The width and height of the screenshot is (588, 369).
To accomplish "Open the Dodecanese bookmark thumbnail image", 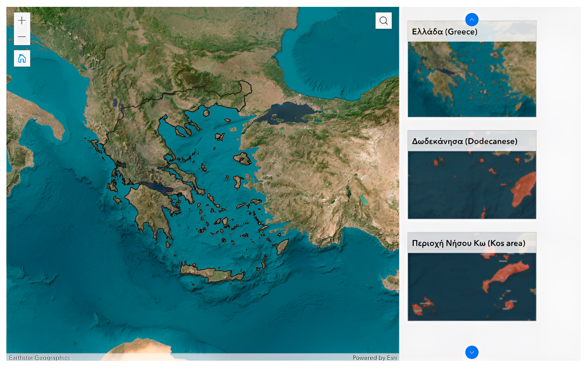I will (472, 185).
